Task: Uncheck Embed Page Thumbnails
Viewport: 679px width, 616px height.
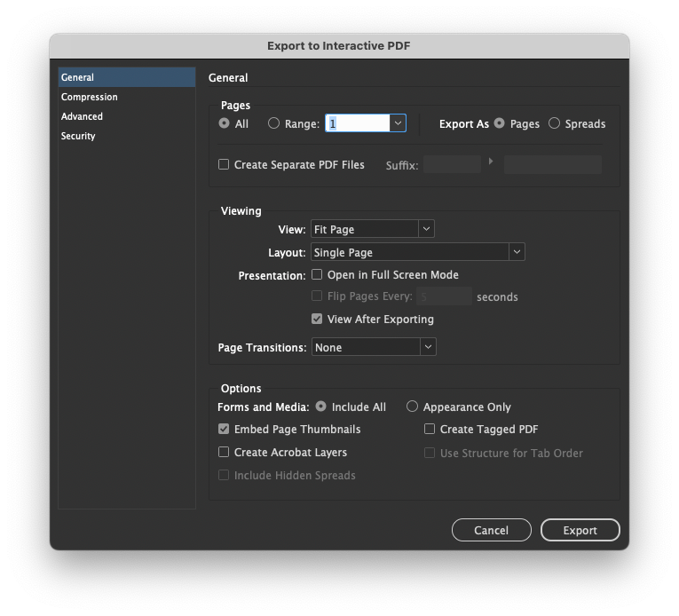Action: click(x=224, y=429)
